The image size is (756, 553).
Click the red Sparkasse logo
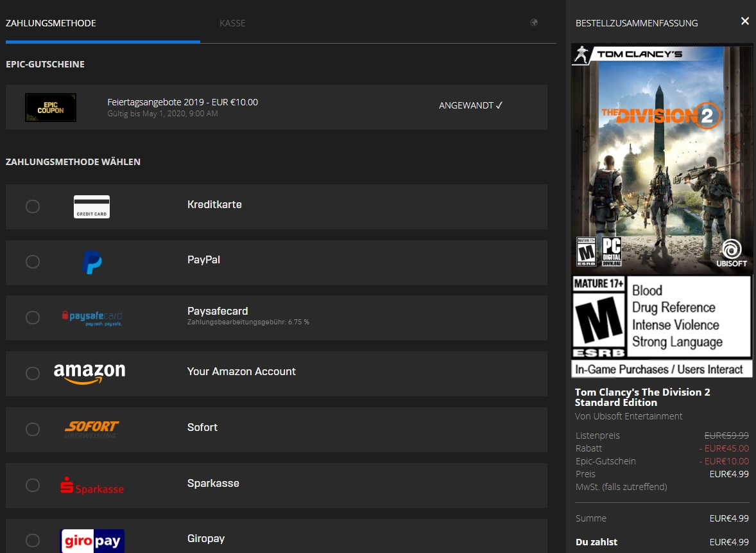[x=92, y=486]
